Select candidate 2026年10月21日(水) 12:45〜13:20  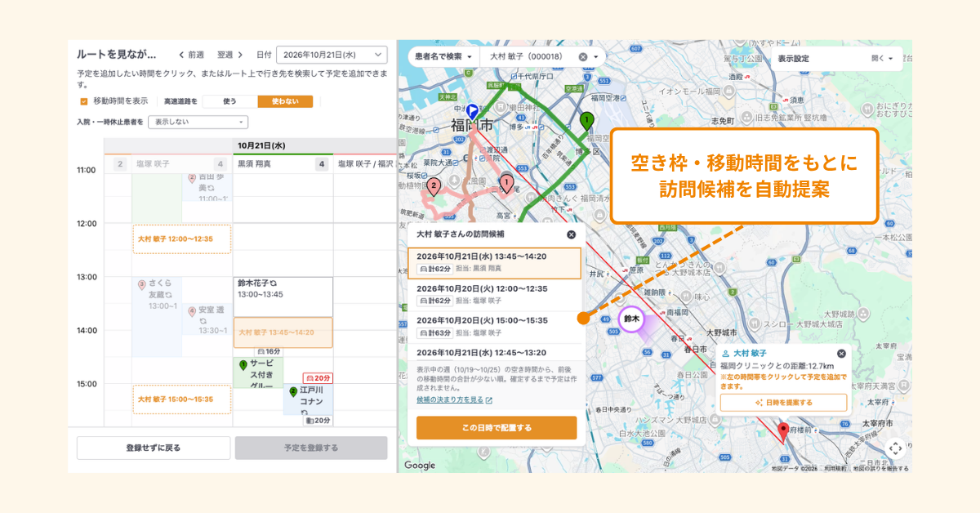pyautogui.click(x=494, y=352)
